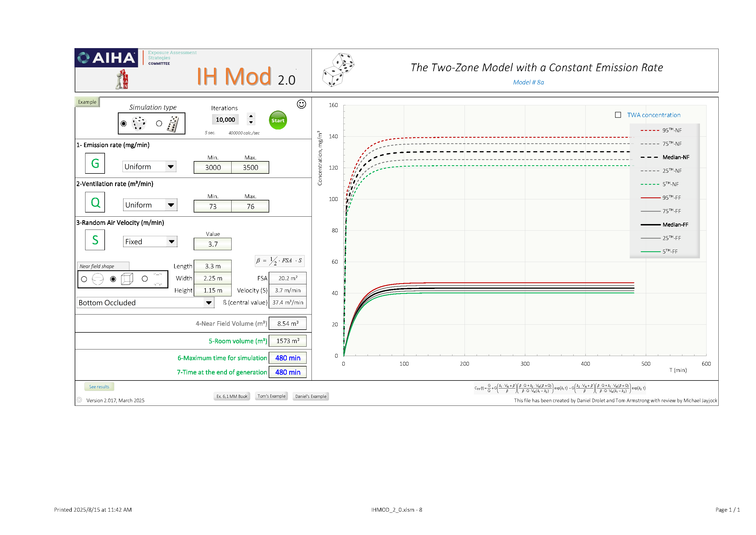Click the AIHA logo
This screenshot has height=535, width=756.
click(106, 58)
